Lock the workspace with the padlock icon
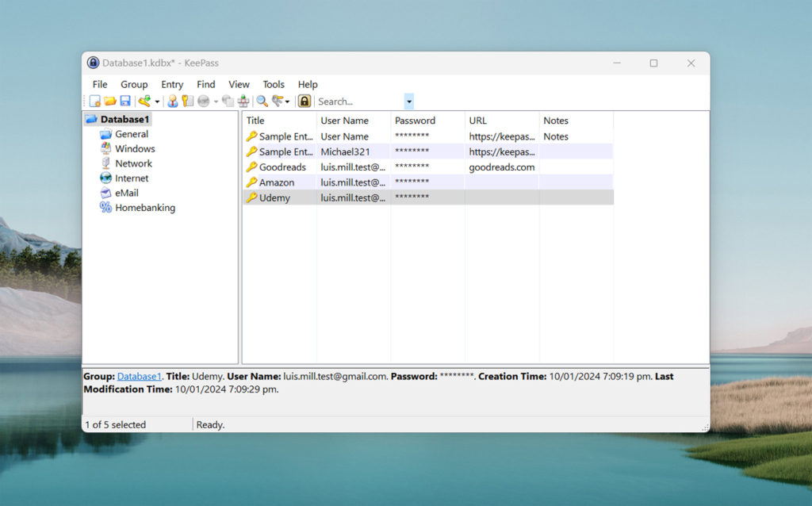This screenshot has height=506, width=812. click(x=303, y=101)
